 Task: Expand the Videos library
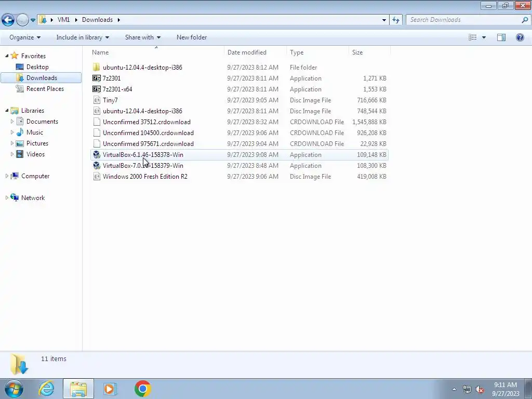click(12, 154)
